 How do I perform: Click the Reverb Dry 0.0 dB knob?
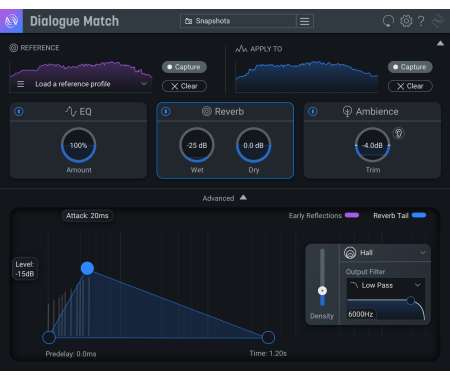tap(254, 145)
